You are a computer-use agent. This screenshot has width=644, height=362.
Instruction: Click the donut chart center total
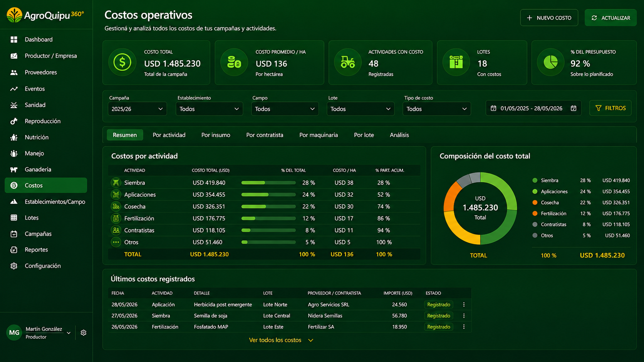click(480, 208)
